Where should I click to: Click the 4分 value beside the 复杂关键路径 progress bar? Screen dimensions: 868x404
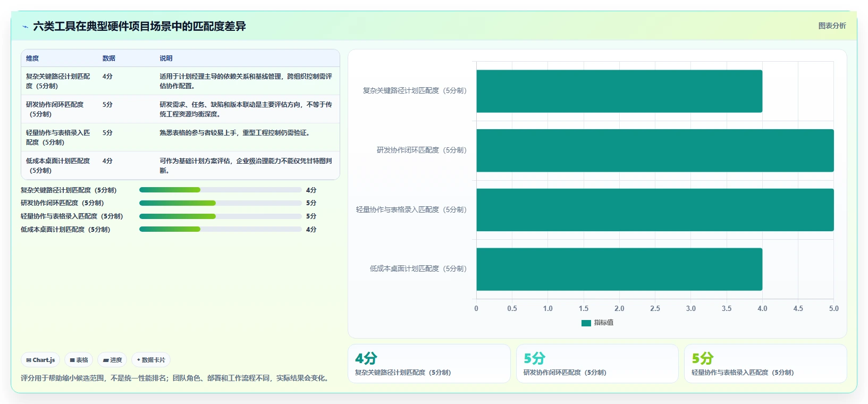point(311,190)
